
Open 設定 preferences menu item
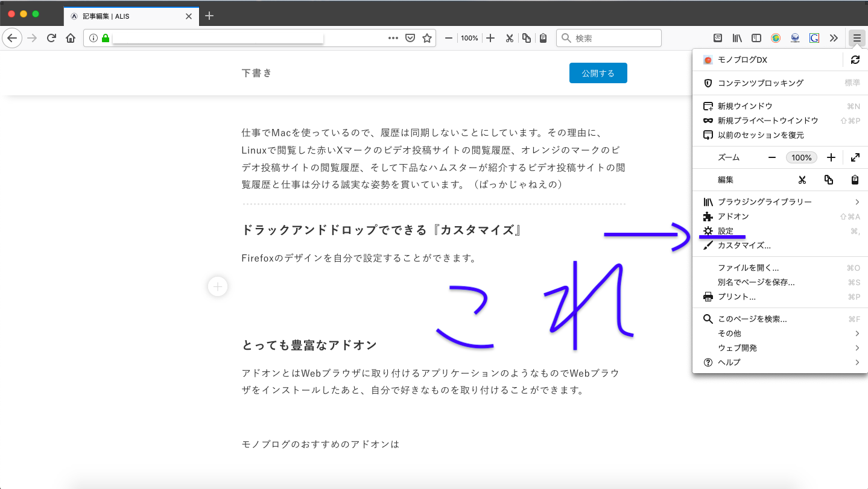click(780, 231)
